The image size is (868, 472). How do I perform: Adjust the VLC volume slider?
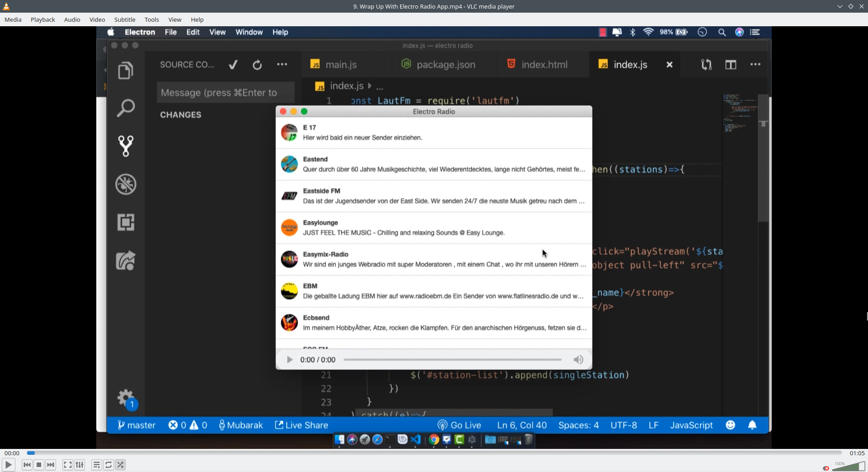(849, 466)
